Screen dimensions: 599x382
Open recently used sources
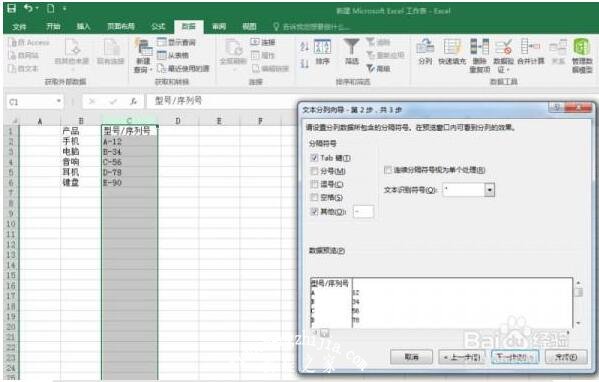[183, 68]
